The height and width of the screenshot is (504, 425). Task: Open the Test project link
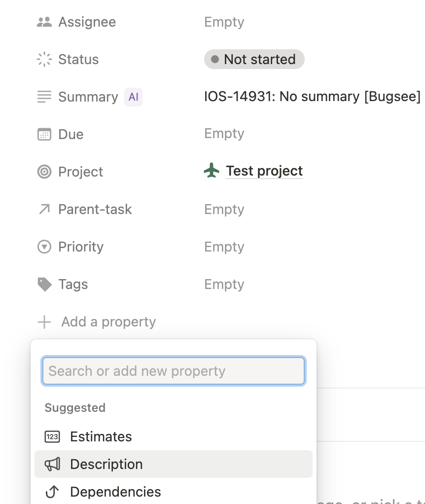264,171
